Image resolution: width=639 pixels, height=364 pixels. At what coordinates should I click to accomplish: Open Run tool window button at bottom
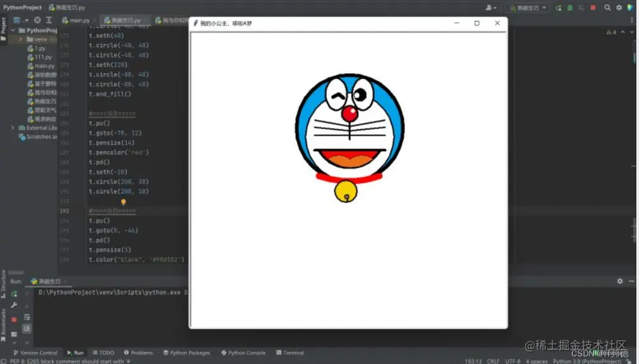pyautogui.click(x=75, y=353)
